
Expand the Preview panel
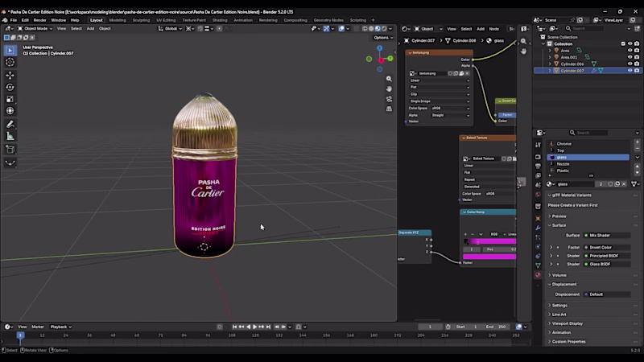coord(559,216)
